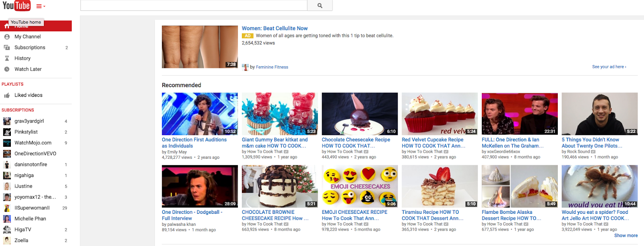Open the One Direction Graham Norton video thumbnail

pyautogui.click(x=520, y=114)
